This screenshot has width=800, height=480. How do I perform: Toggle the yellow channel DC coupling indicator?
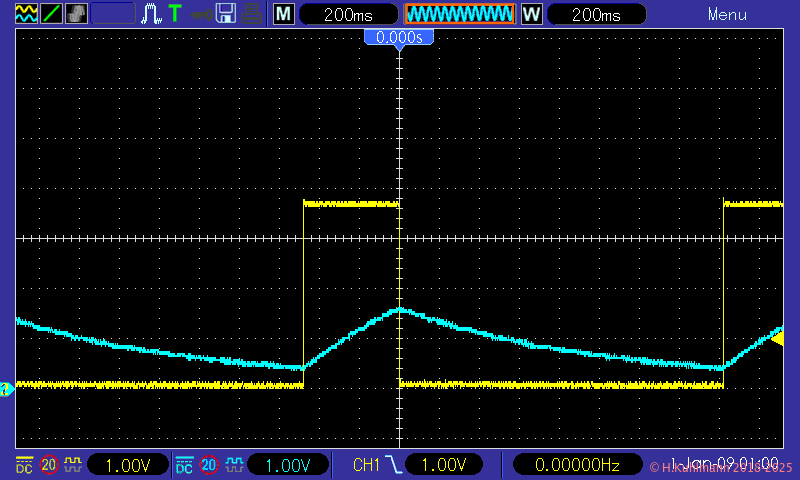tap(24, 465)
